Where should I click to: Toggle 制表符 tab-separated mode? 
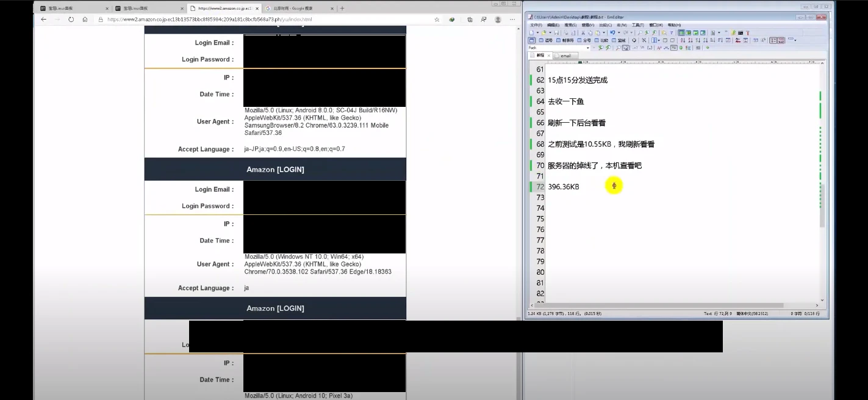pyautogui.click(x=565, y=40)
